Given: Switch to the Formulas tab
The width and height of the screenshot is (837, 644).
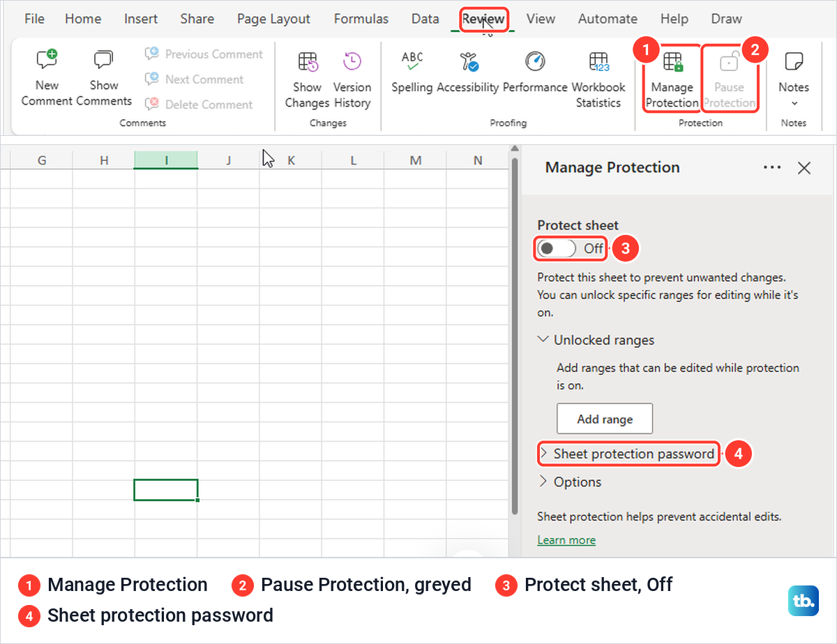Looking at the screenshot, I should coord(361,19).
